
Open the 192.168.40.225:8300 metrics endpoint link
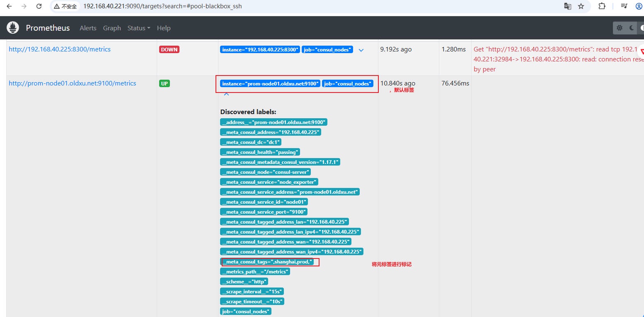coord(60,49)
